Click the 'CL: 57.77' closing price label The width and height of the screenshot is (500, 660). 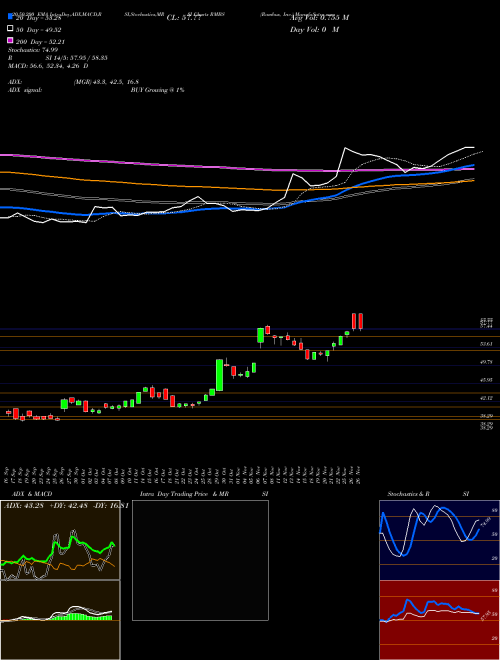(x=184, y=18)
